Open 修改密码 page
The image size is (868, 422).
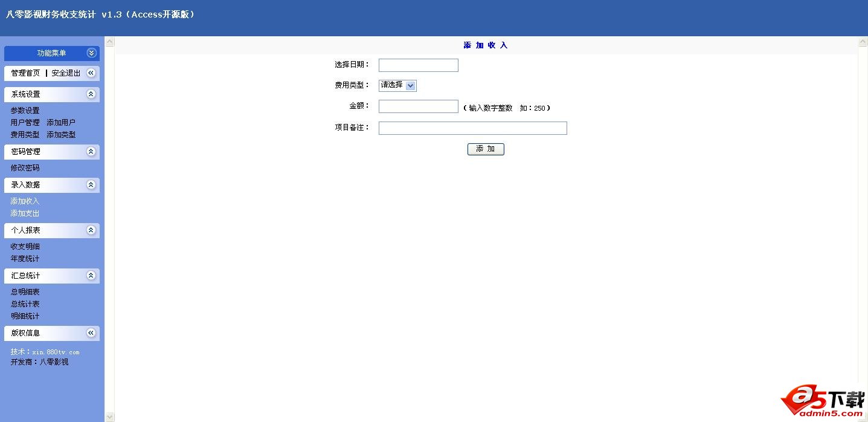[25, 168]
